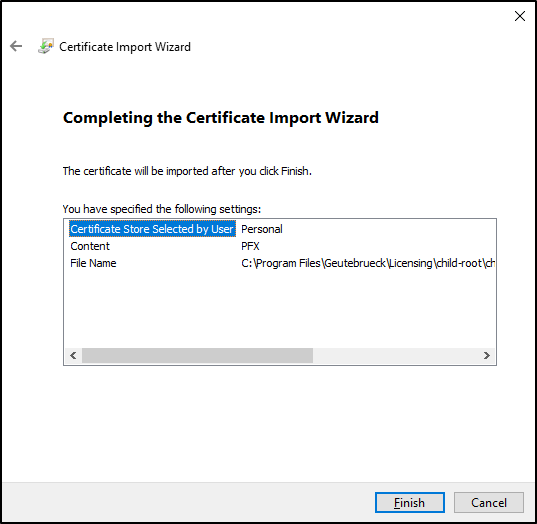Click the blank area inside the settings list
The width and height of the screenshot is (537, 524).
[x=279, y=309]
